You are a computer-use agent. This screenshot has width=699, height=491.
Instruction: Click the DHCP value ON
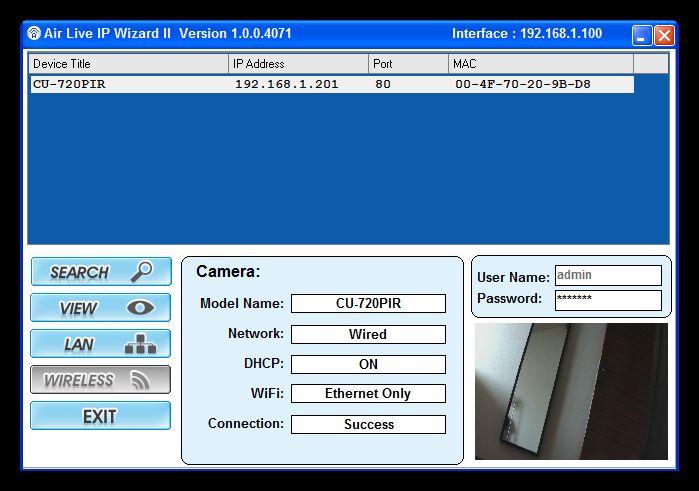[368, 364]
